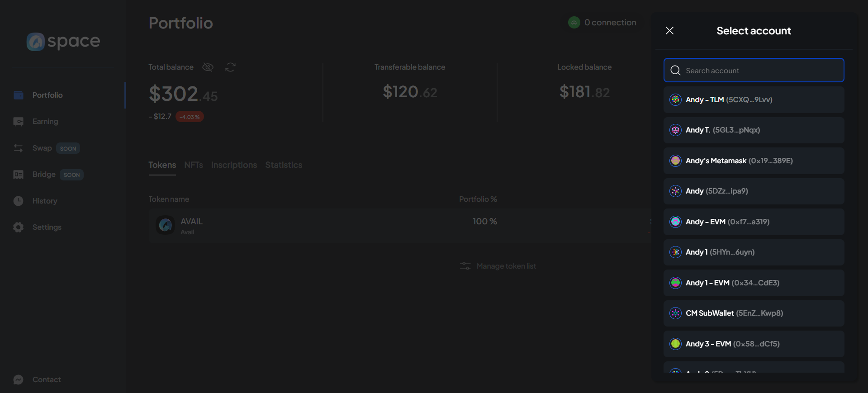Open Earning from the sidebar
This screenshot has height=393, width=868.
click(45, 122)
